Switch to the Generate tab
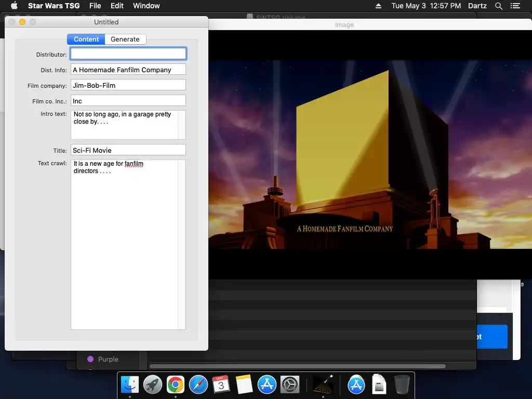Image resolution: width=532 pixels, height=399 pixels. pyautogui.click(x=125, y=39)
